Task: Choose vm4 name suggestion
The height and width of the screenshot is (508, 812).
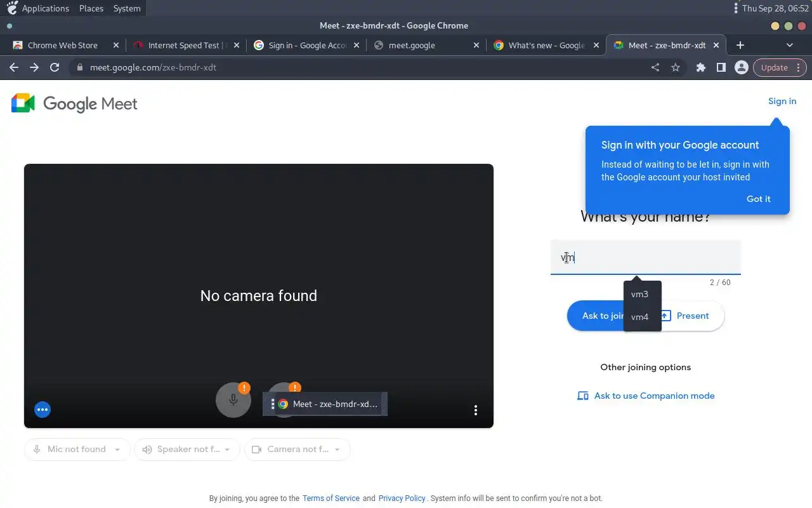Action: click(642, 317)
